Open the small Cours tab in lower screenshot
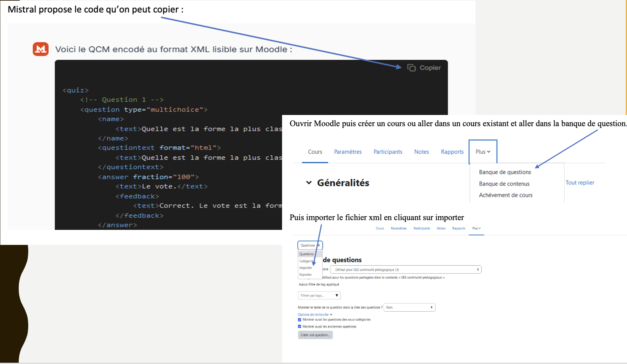 click(x=380, y=228)
